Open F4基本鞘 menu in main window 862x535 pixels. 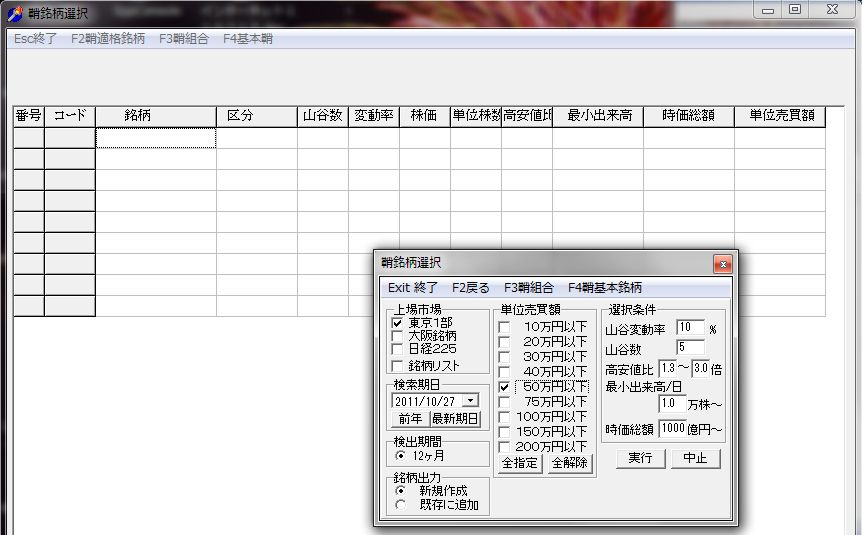coord(248,39)
